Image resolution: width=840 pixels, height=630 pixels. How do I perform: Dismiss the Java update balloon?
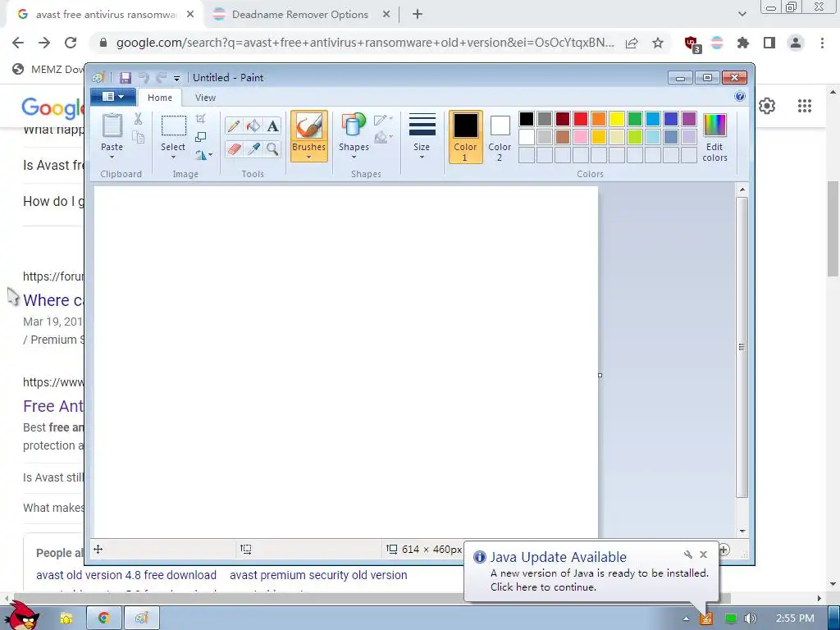703,555
